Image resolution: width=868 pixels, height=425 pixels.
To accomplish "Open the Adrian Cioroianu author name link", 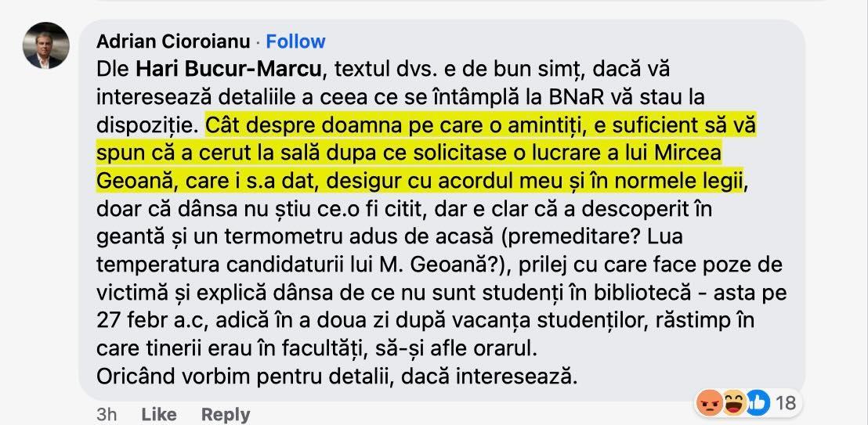I will 174,41.
